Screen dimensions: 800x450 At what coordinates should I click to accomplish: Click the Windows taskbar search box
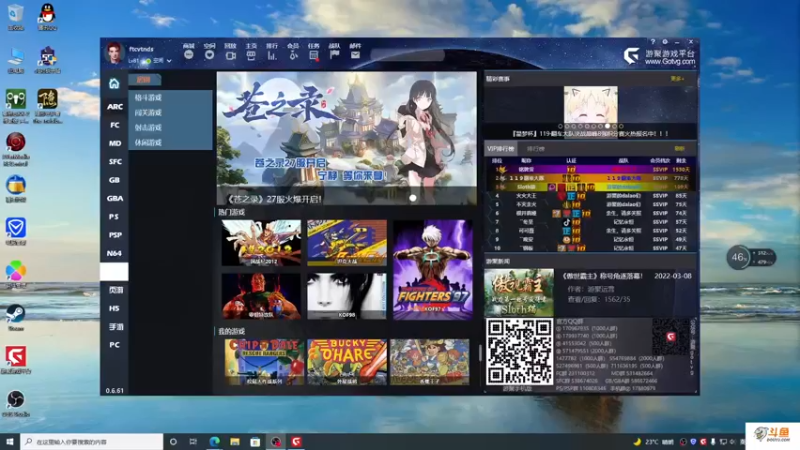(92, 442)
